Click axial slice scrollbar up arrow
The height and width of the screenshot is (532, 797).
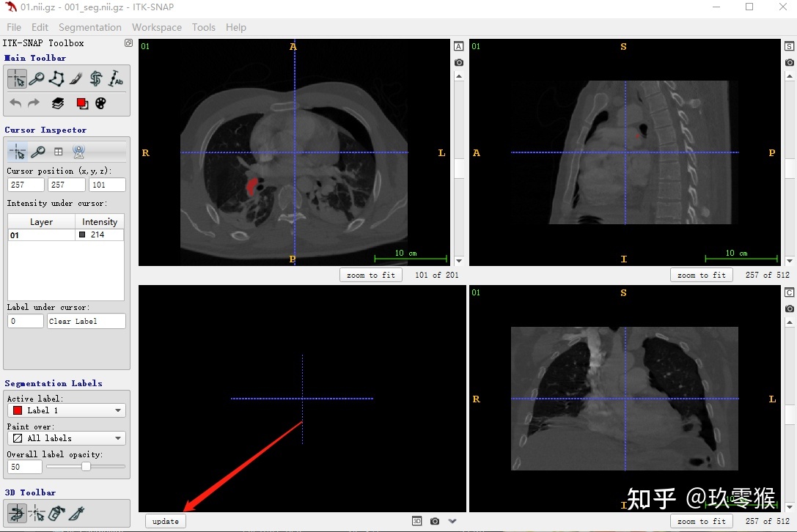pos(459,76)
